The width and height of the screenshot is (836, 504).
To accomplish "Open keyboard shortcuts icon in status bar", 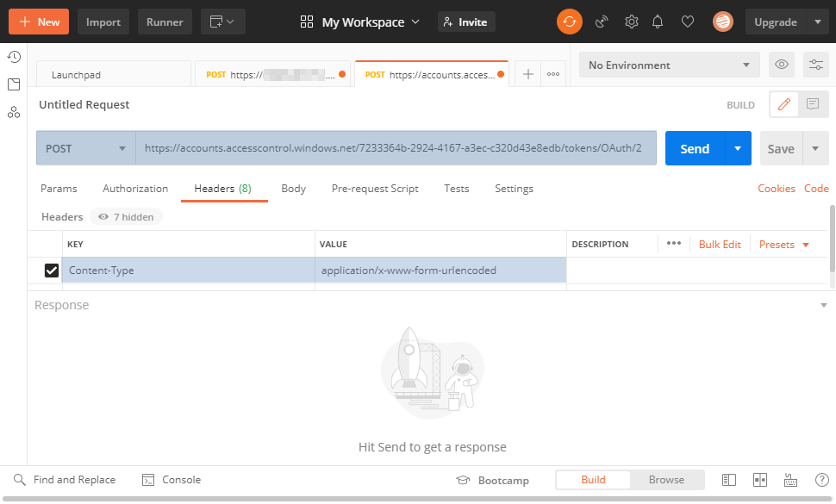I will tap(790, 480).
